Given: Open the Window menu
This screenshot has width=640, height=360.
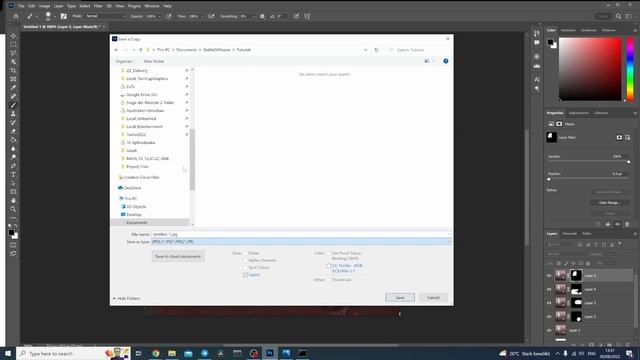Looking at the screenshot, I should [x=152, y=6].
